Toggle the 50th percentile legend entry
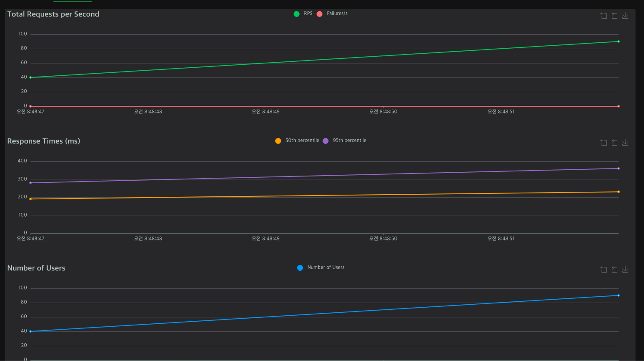 pyautogui.click(x=297, y=141)
